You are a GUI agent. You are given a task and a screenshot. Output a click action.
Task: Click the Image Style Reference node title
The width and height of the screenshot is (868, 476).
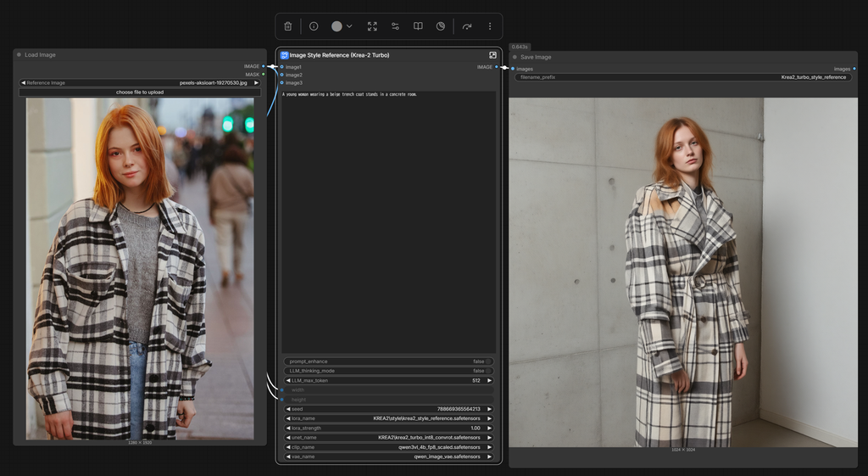(339, 55)
